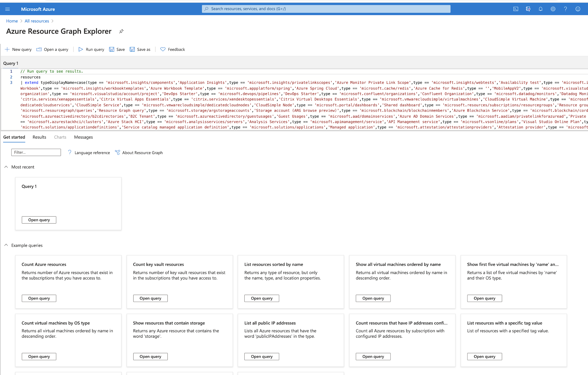This screenshot has height=375, width=588.
Task: Collapse the Most recent section
Action: [x=6, y=167]
